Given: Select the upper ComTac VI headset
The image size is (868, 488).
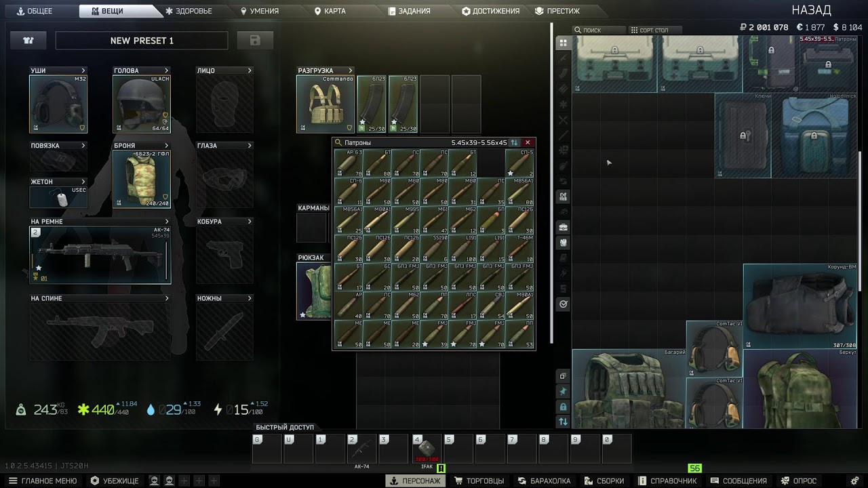Looking at the screenshot, I should pyautogui.click(x=715, y=349).
